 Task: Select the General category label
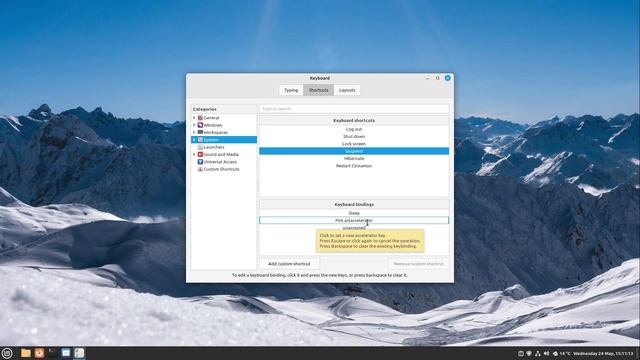[211, 118]
